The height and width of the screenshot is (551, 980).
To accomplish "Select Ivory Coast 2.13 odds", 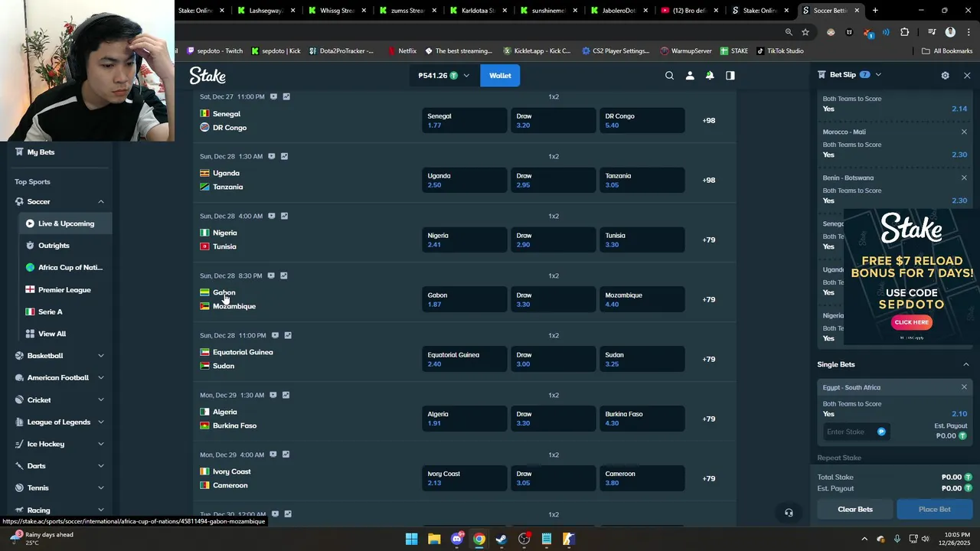I will click(x=464, y=478).
